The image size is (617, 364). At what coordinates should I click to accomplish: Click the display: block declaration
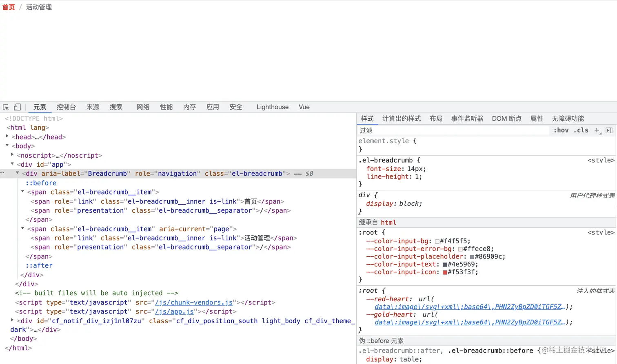pos(394,204)
